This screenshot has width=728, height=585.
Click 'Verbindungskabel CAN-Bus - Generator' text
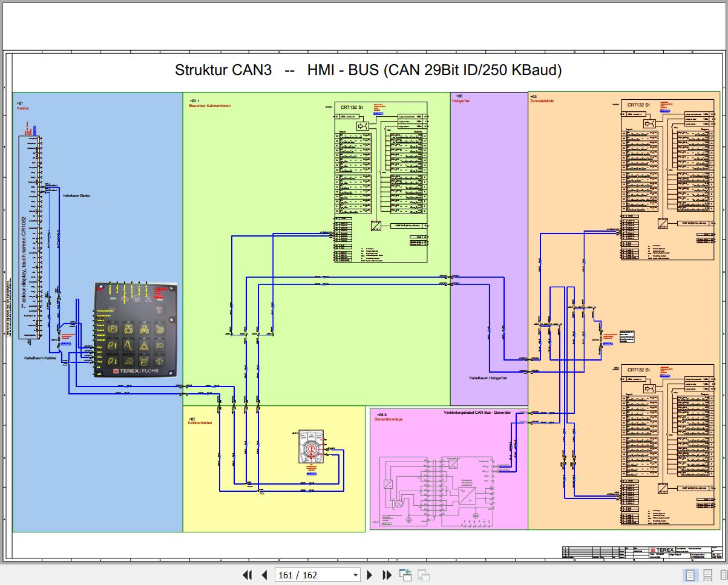coord(477,412)
